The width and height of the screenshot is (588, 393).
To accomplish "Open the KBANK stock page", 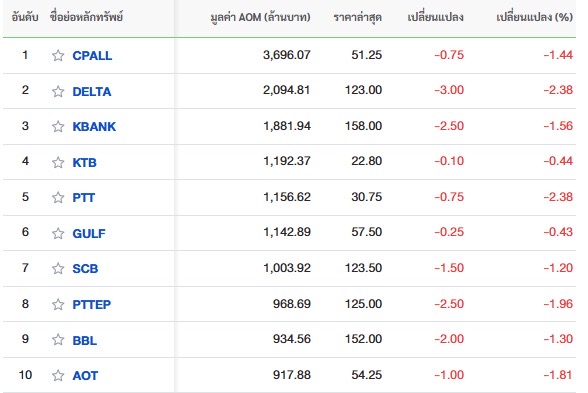I will pos(94,126).
